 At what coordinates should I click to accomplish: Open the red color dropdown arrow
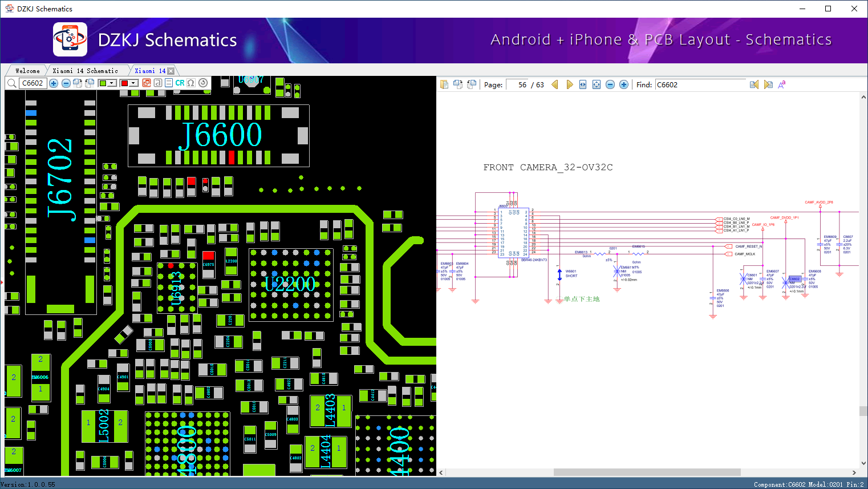133,83
